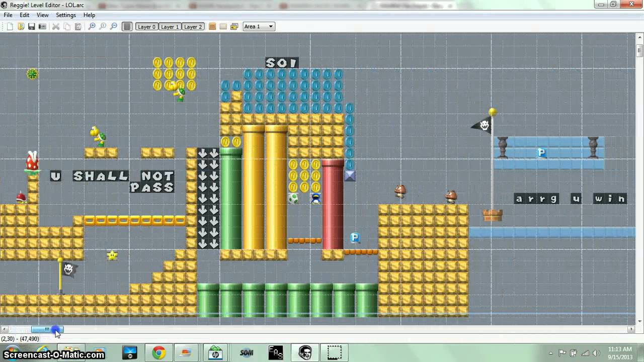Image resolution: width=644 pixels, height=362 pixels.
Task: Click the Copy icon in the toolbar
Action: [x=67, y=27]
